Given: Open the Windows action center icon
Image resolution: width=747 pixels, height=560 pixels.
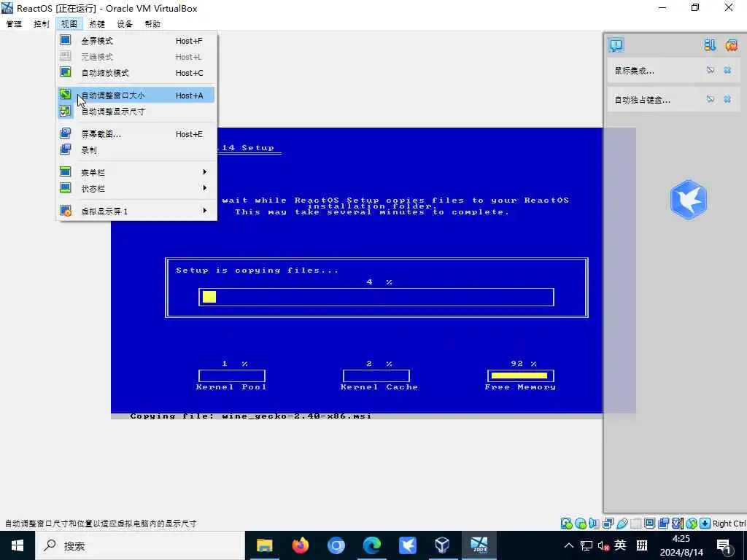Looking at the screenshot, I should tap(724, 546).
